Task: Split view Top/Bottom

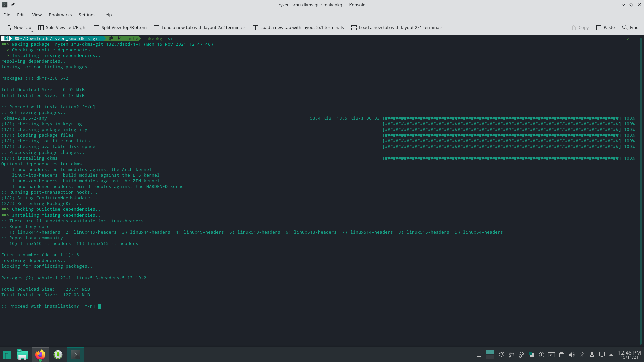Action: [x=120, y=27]
